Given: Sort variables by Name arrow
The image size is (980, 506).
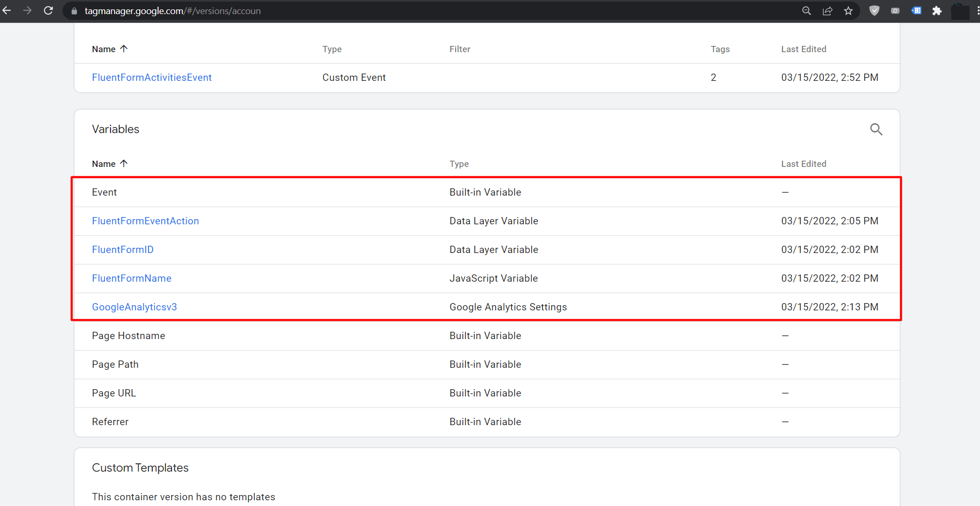Looking at the screenshot, I should pos(124,163).
